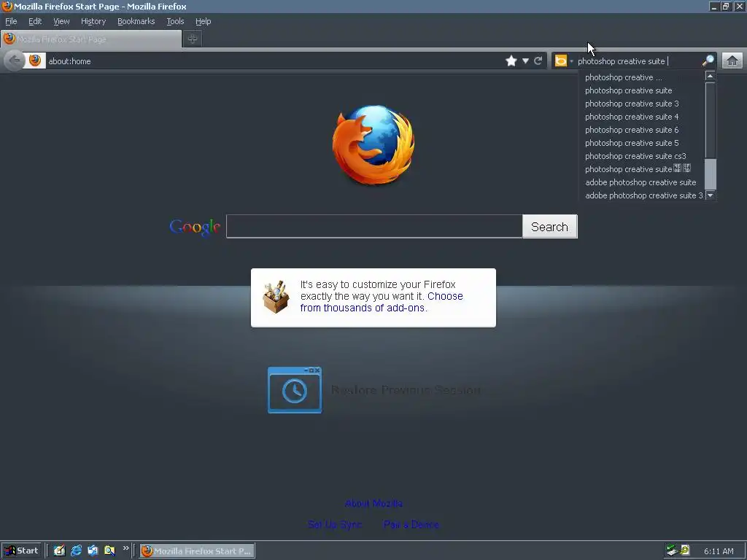
Task: Click the toolbar search box text
Action: [x=638, y=61]
